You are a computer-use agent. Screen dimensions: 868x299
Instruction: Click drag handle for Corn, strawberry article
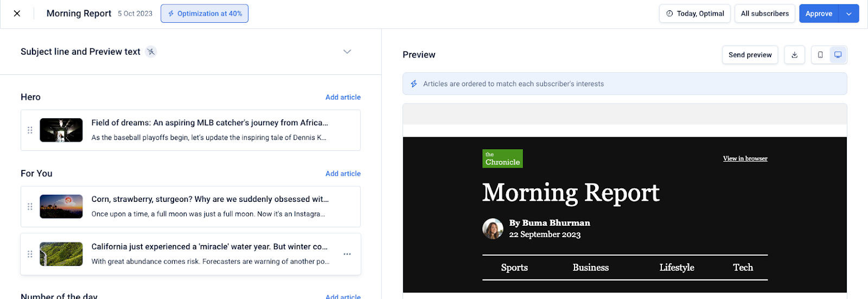[x=30, y=207]
